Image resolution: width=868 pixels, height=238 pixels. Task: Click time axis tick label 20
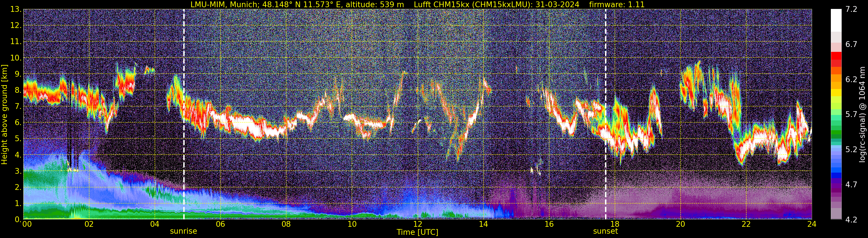click(x=680, y=224)
